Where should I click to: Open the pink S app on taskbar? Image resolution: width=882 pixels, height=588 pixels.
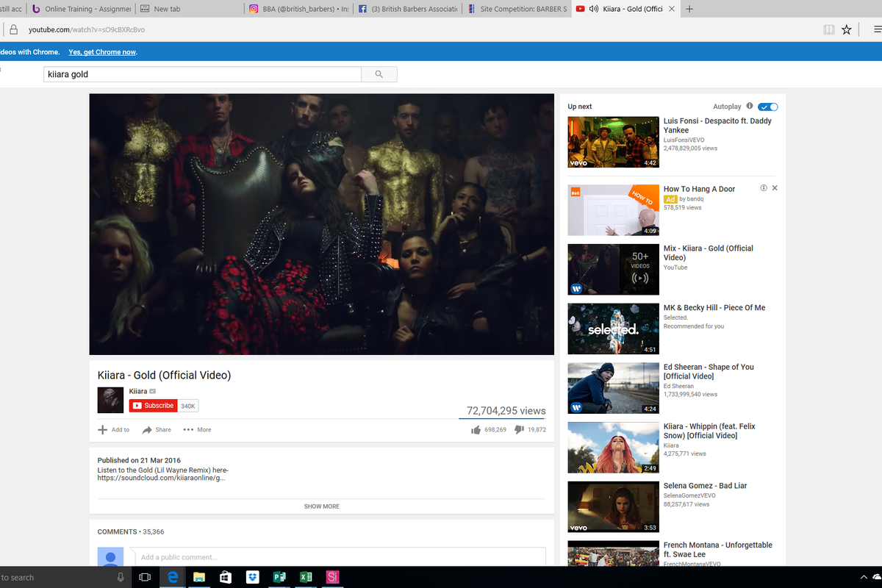(333, 578)
